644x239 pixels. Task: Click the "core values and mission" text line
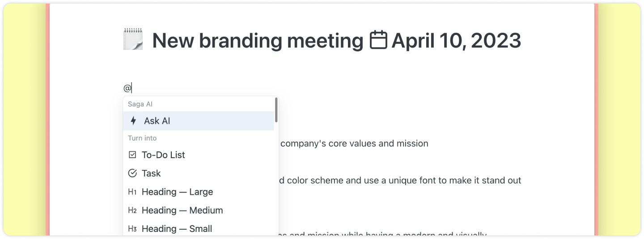pos(354,143)
